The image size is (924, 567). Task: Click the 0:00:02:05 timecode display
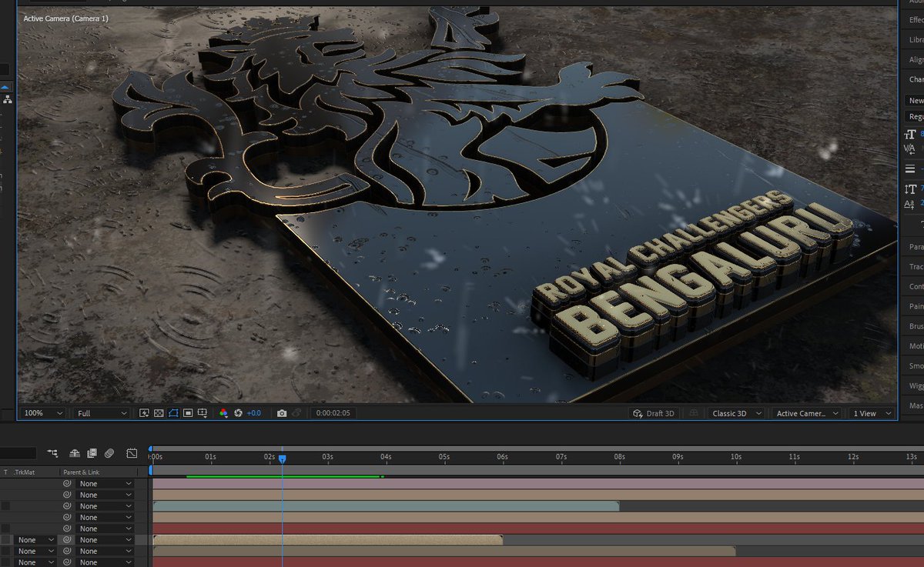click(333, 413)
